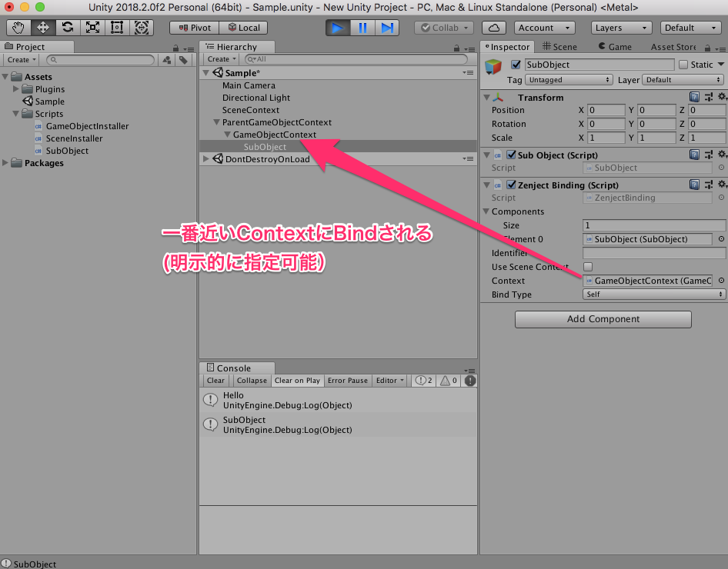The height and width of the screenshot is (569, 728).
Task: Collapse the Scripts folder
Action: 16,113
